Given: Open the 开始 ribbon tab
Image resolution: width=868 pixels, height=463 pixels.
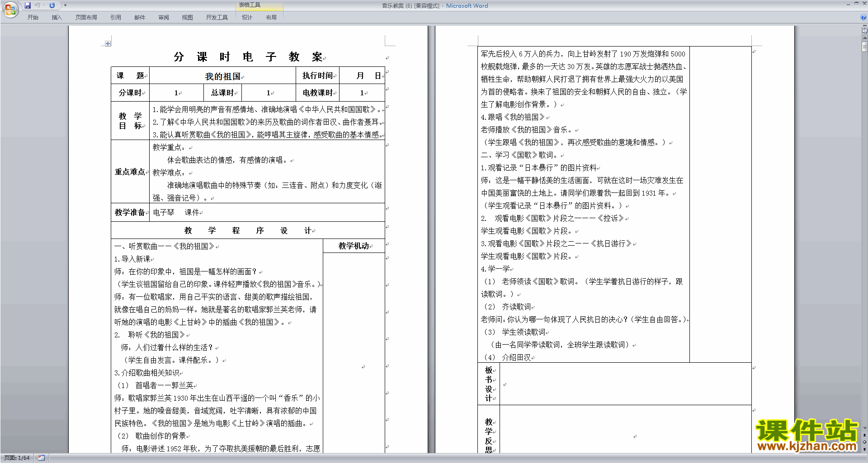Looking at the screenshot, I should [x=33, y=17].
